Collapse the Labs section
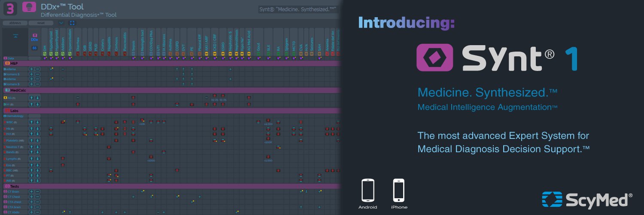This screenshot has height=215, width=644. tap(172, 111)
